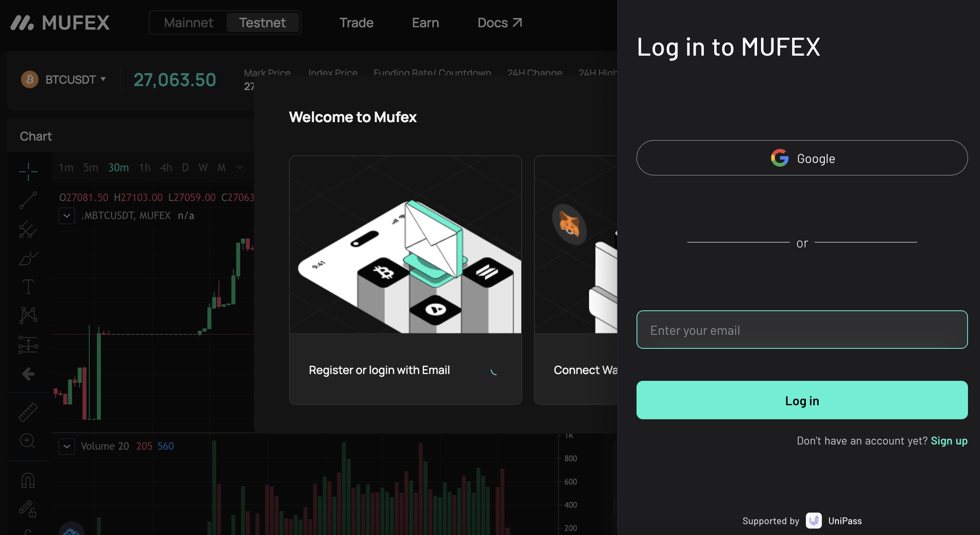Open the Chart tab

36,136
